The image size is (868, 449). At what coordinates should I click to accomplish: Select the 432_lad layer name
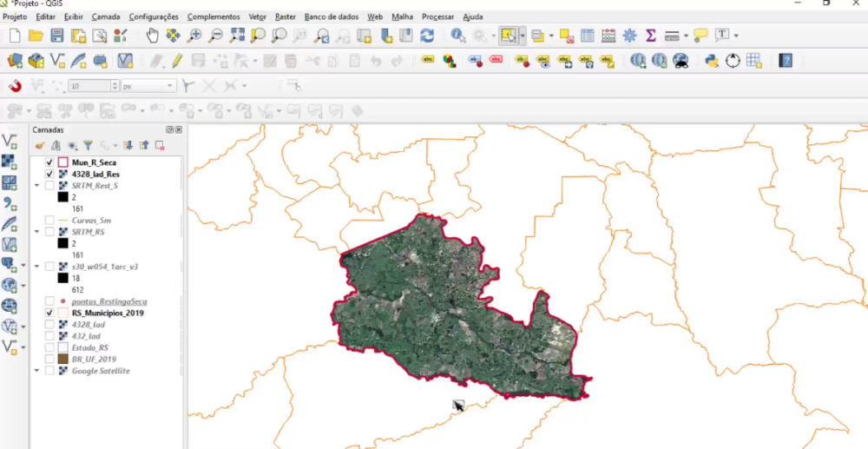pos(86,336)
